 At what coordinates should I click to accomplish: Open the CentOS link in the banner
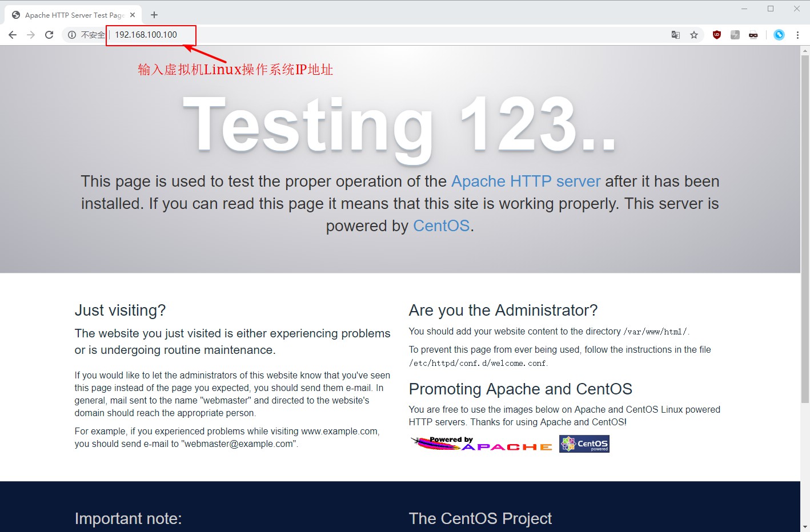(x=441, y=226)
